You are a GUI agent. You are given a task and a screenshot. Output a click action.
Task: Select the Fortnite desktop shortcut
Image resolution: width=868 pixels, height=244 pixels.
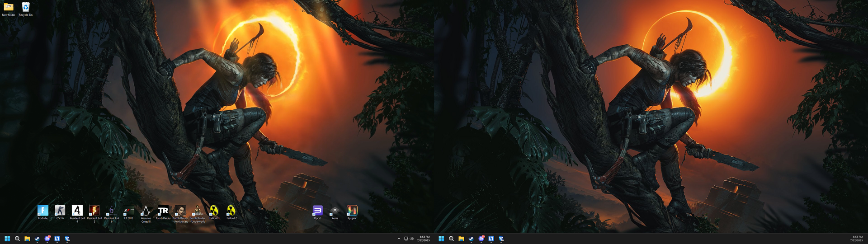pos(43,212)
